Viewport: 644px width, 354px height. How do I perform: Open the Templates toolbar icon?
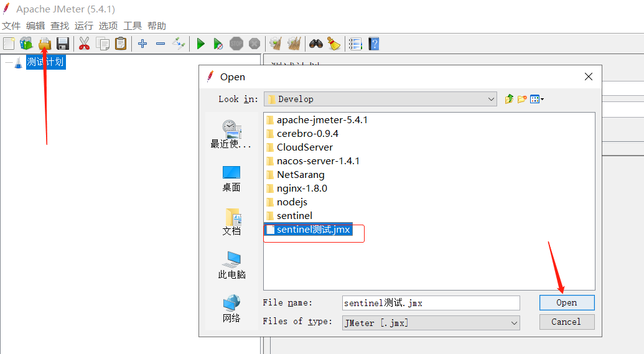point(26,44)
